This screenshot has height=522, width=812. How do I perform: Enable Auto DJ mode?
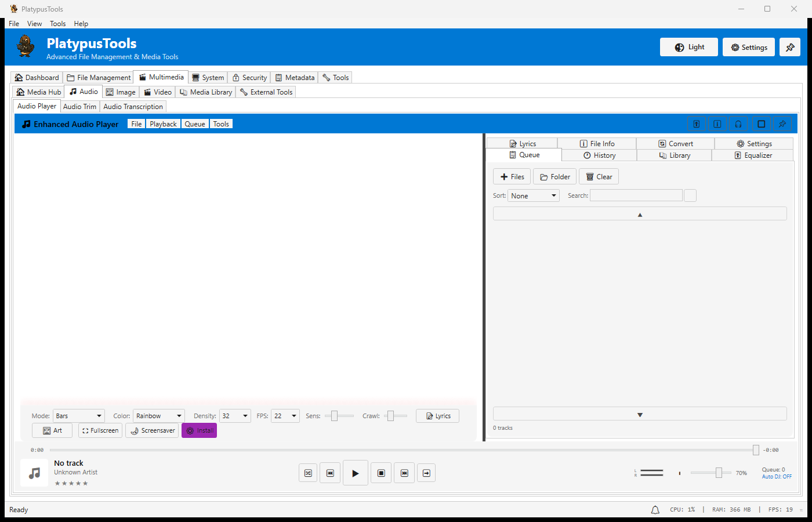[x=777, y=476]
